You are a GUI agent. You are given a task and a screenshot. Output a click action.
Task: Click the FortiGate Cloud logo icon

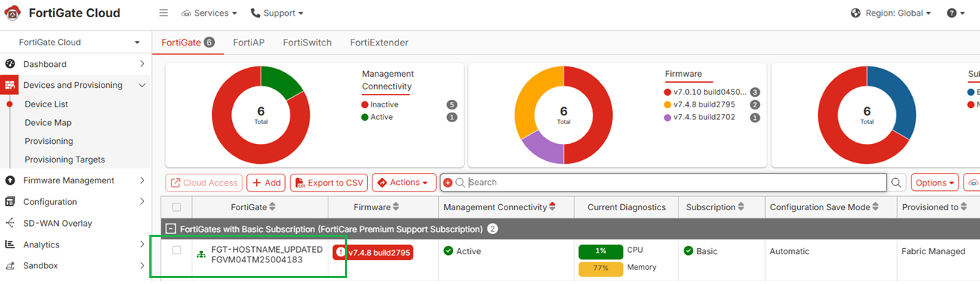(13, 13)
